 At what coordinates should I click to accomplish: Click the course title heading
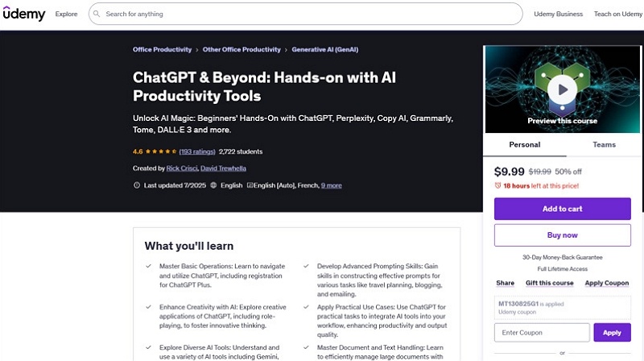click(x=265, y=87)
